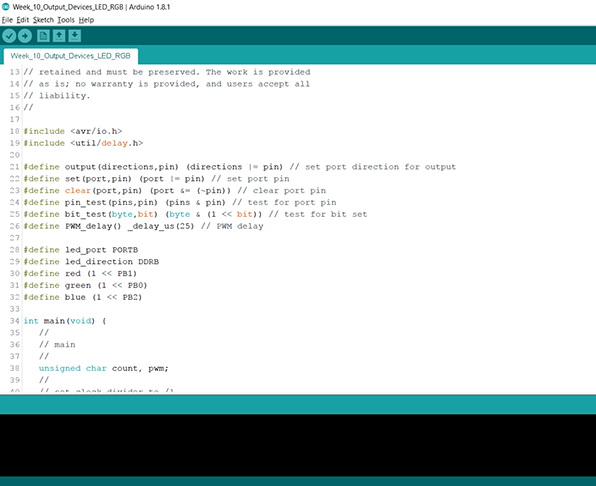The height and width of the screenshot is (486, 596).
Task: Click the #define pin_test line
Action: tap(180, 202)
